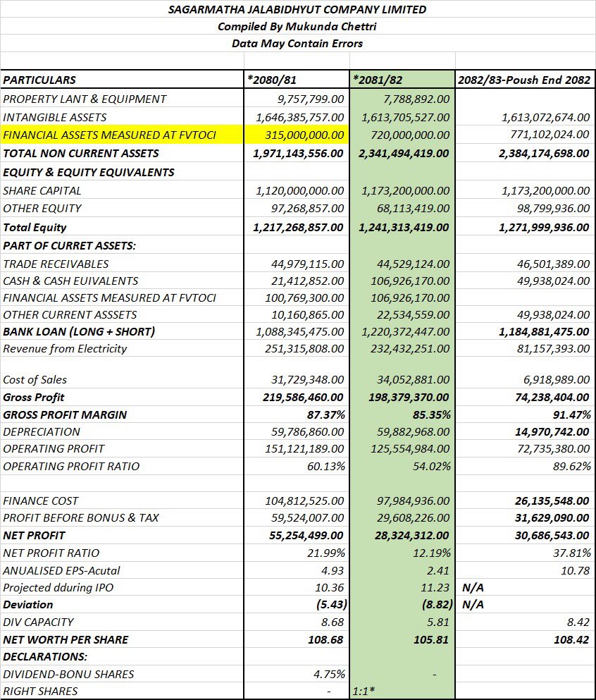Image resolution: width=596 pixels, height=700 pixels.
Task: Click bank loan value 1,184,881,475.00
Action: tap(545, 332)
